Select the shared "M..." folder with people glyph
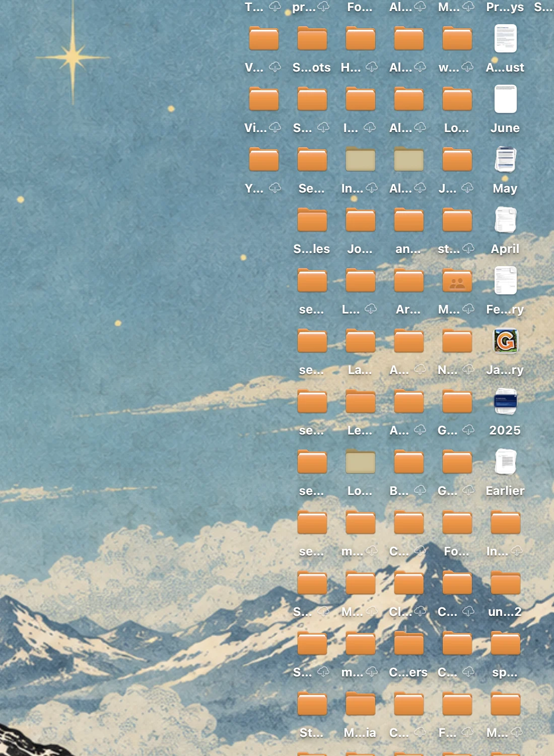This screenshot has height=756, width=554. (x=457, y=281)
